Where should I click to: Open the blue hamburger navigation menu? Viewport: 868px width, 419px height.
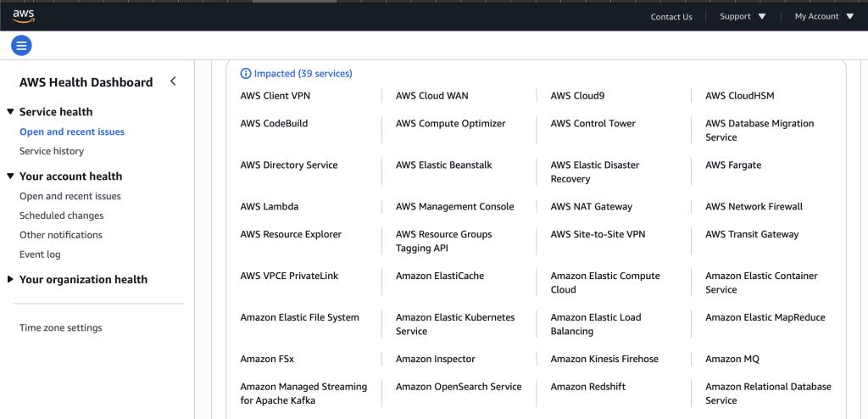pos(21,46)
